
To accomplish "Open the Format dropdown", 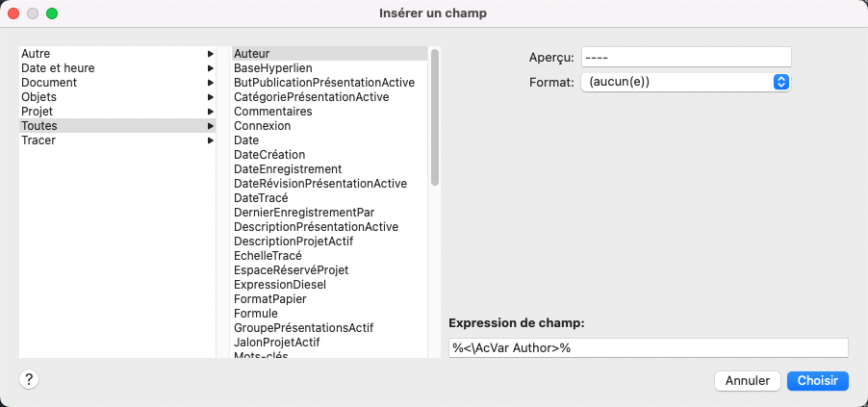I will click(x=685, y=83).
